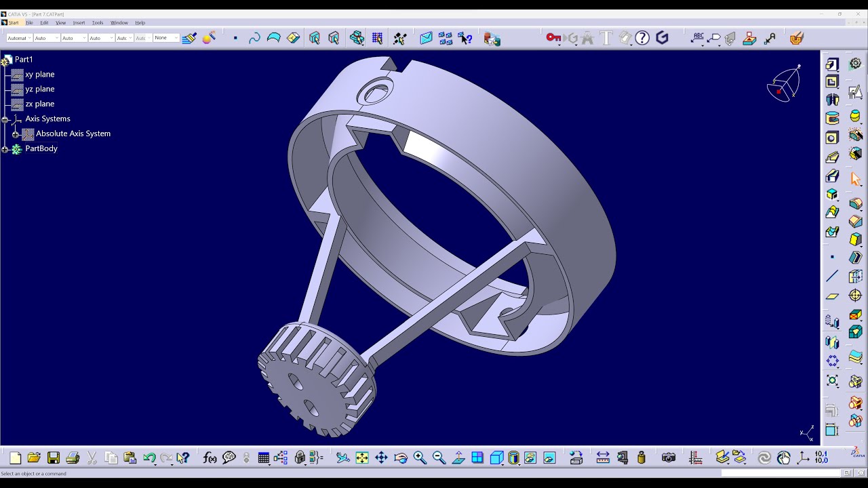This screenshot has height=488, width=868.
Task: Toggle the Hide/Show icon
Action: (x=530, y=458)
